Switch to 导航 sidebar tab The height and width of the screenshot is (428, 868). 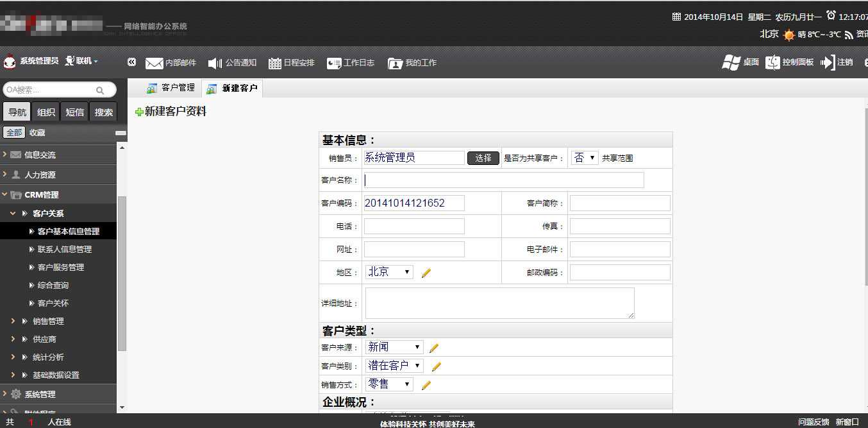[x=17, y=112]
